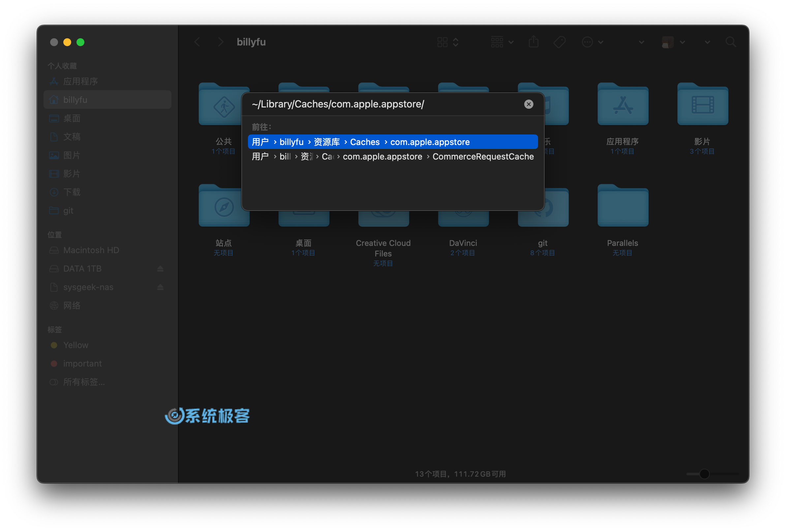786x532 pixels.
Task: Open the group-by toolbar button
Action: 497,42
